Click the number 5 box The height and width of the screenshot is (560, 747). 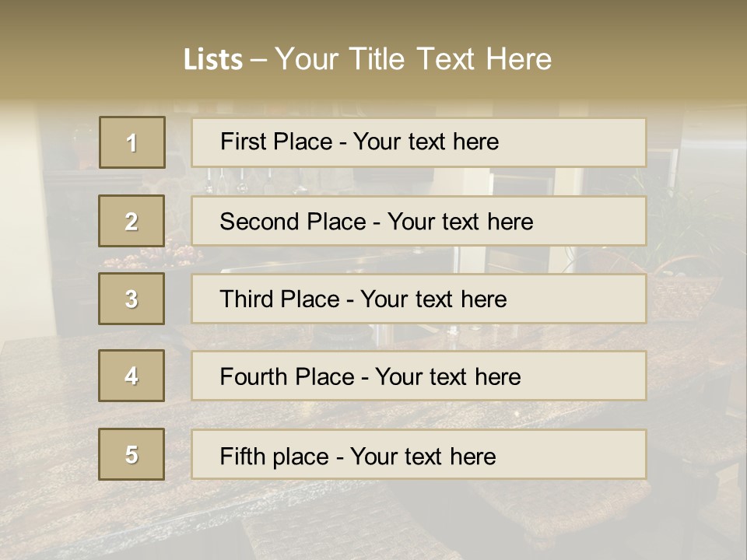[x=132, y=454]
